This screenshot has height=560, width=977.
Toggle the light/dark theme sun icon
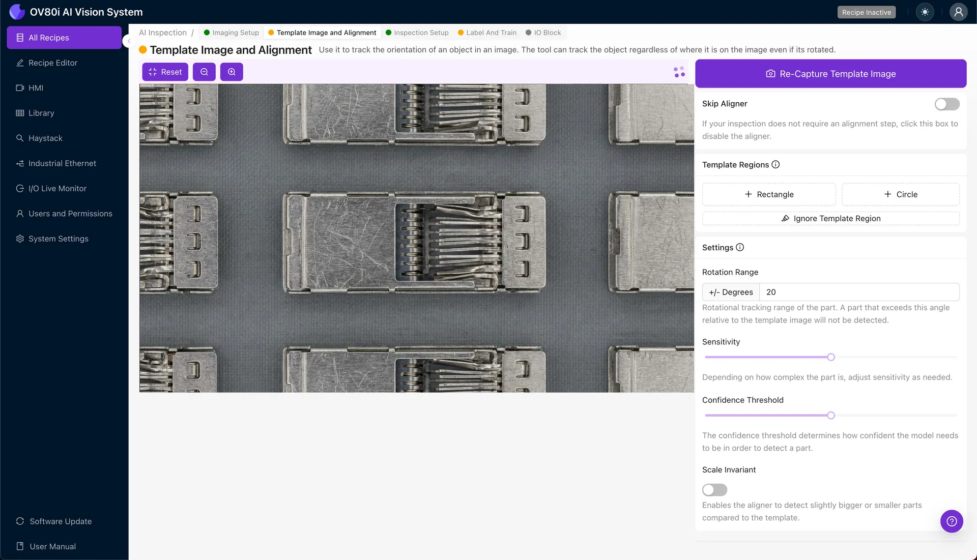point(925,12)
